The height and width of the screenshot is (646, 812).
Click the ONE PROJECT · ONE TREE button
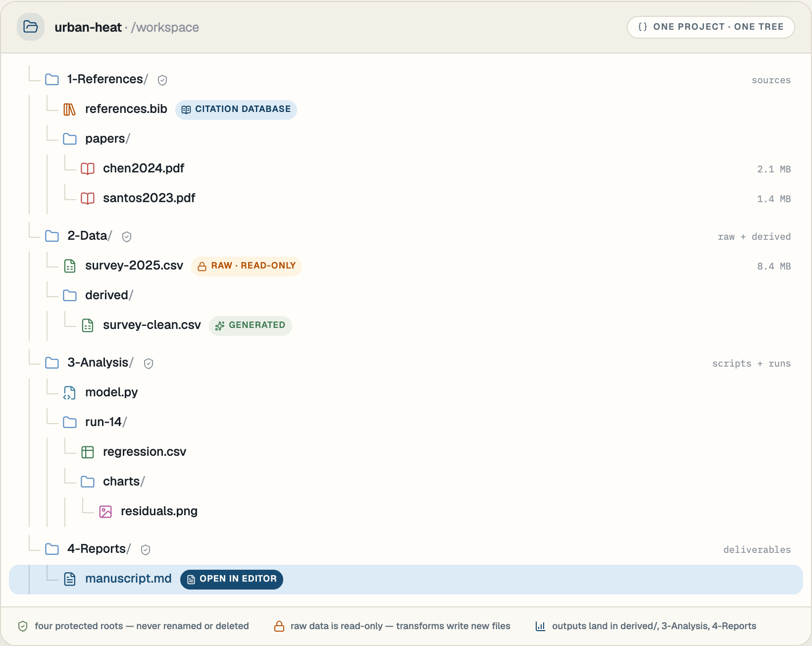710,27
